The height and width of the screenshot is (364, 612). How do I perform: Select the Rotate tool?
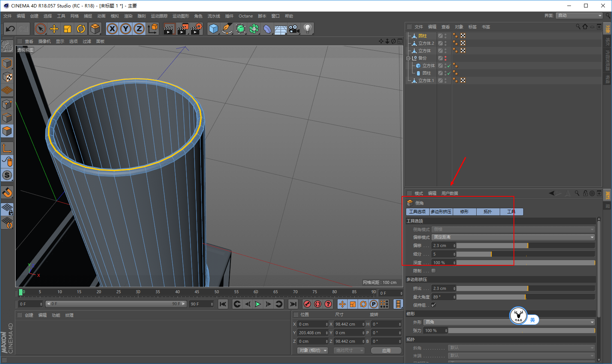tap(81, 29)
